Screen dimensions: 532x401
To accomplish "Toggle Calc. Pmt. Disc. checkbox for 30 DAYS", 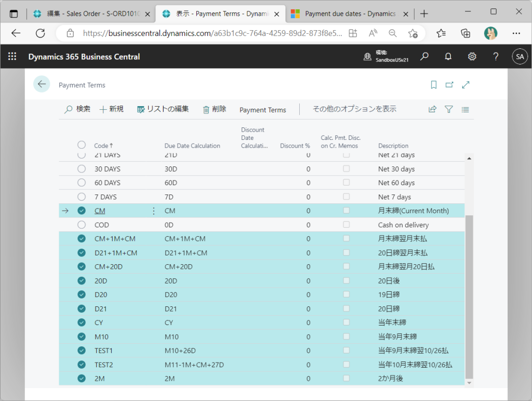I will [x=346, y=169].
